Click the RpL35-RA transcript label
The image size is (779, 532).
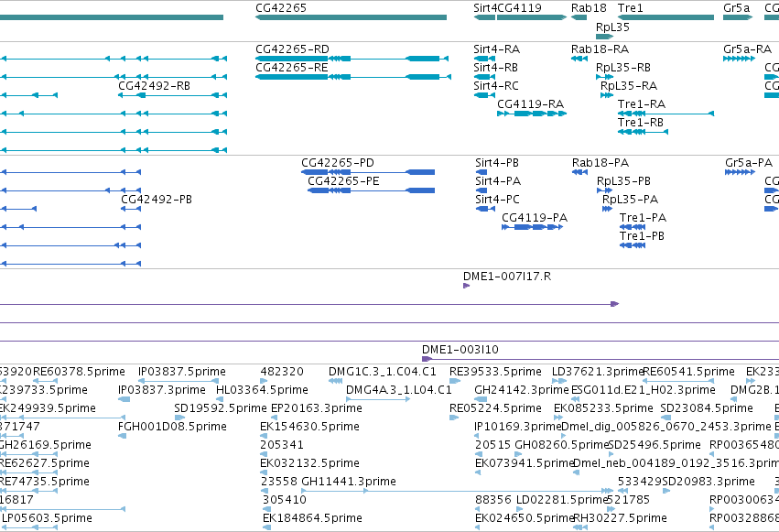(629, 86)
